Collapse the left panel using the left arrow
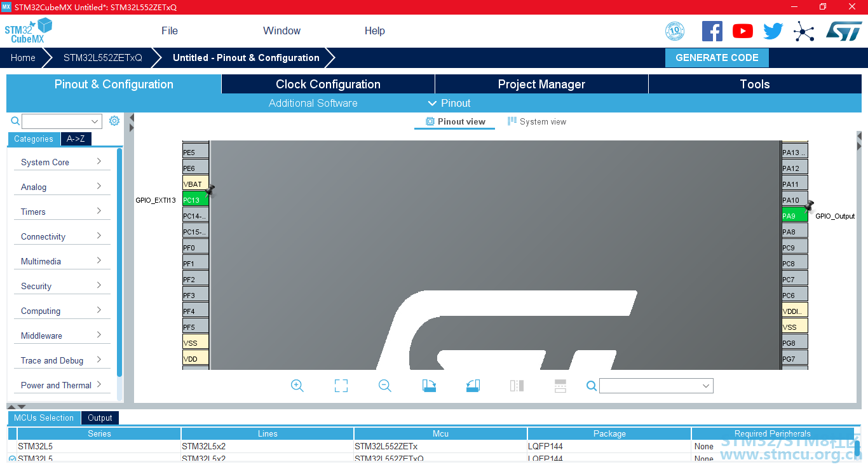868x469 pixels. (x=132, y=118)
